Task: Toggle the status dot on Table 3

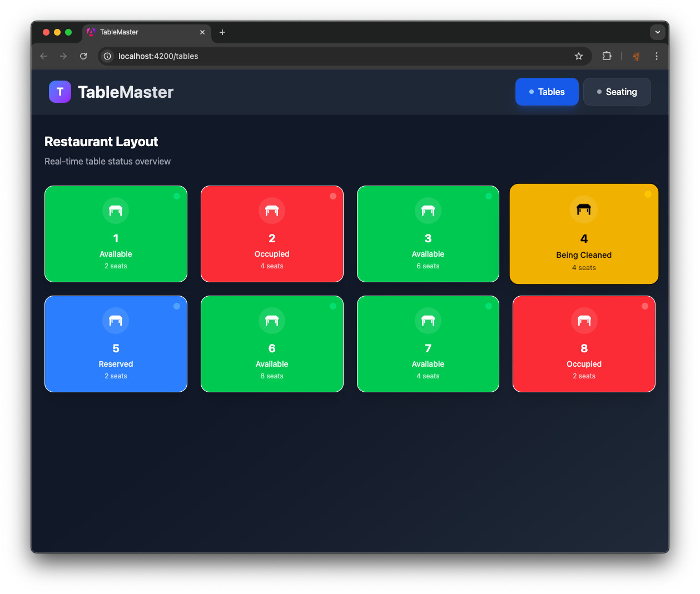Action: 489,196
